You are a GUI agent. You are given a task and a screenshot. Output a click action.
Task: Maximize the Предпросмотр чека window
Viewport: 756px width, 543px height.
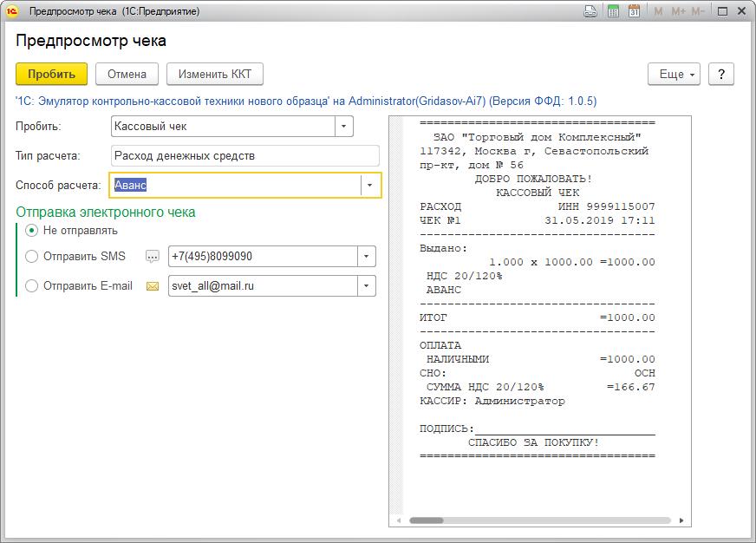tap(722, 11)
